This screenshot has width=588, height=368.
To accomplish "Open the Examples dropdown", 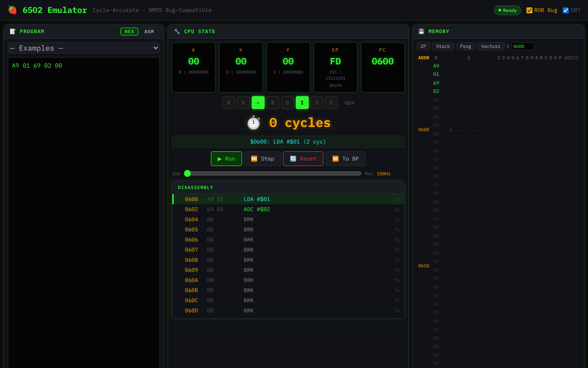I will [84, 48].
